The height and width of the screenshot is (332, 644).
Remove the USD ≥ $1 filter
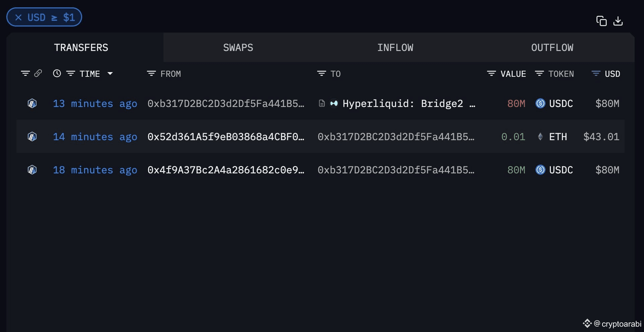coord(18,17)
